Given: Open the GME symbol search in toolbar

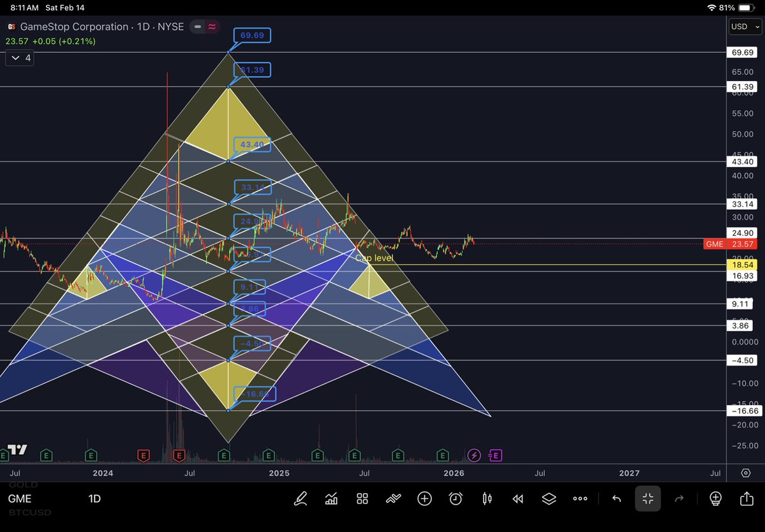Looking at the screenshot, I should point(20,498).
